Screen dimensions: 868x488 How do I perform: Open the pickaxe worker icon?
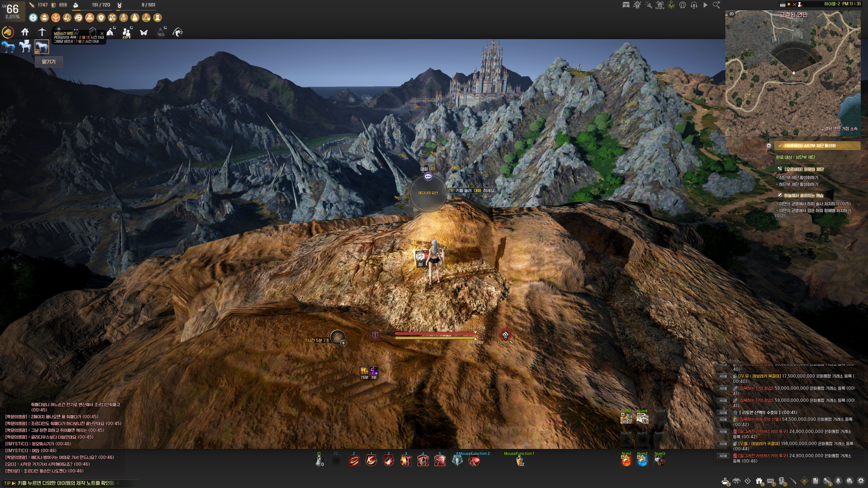pyautogui.click(x=42, y=32)
